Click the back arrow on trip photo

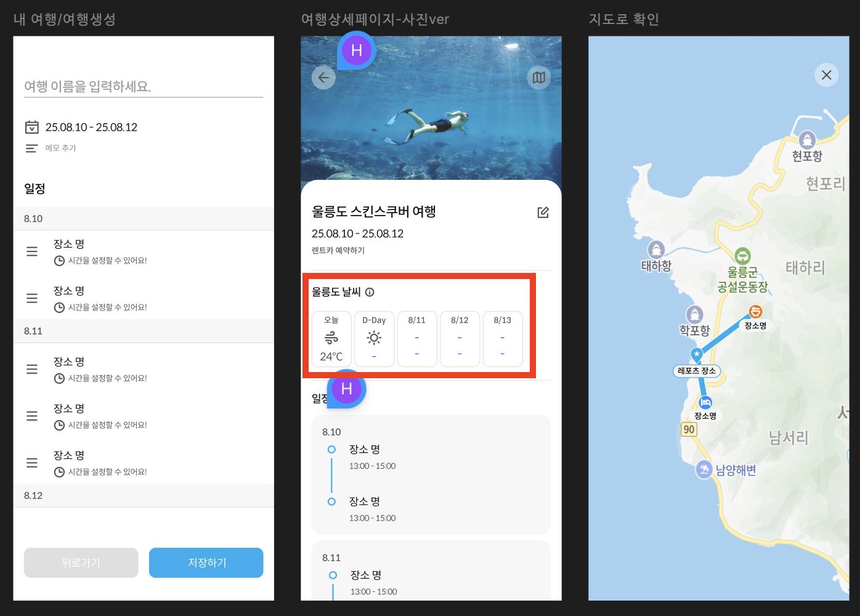(323, 78)
